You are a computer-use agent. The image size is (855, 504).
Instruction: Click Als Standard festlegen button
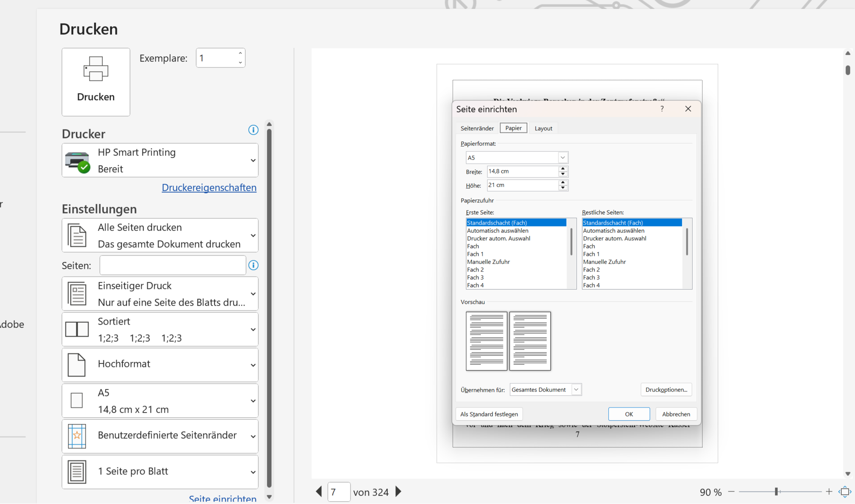coord(489,414)
